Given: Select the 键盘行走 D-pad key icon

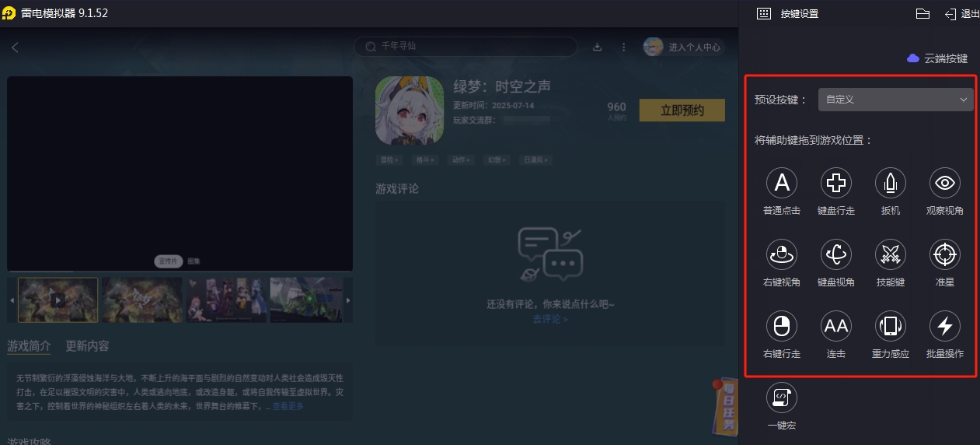Looking at the screenshot, I should [836, 183].
